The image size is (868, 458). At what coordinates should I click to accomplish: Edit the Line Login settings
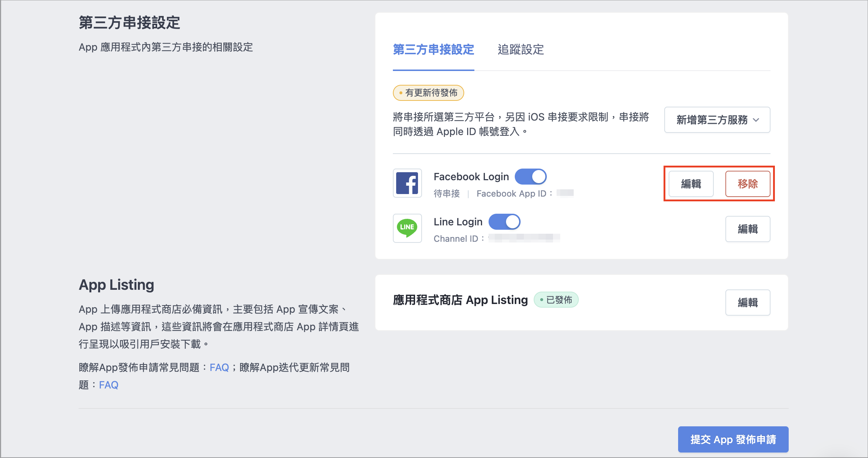748,229
